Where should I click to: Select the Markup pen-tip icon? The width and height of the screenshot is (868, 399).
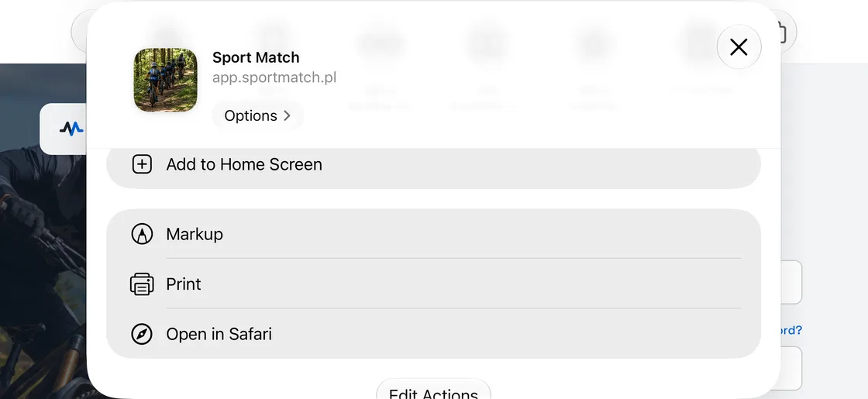coord(142,233)
